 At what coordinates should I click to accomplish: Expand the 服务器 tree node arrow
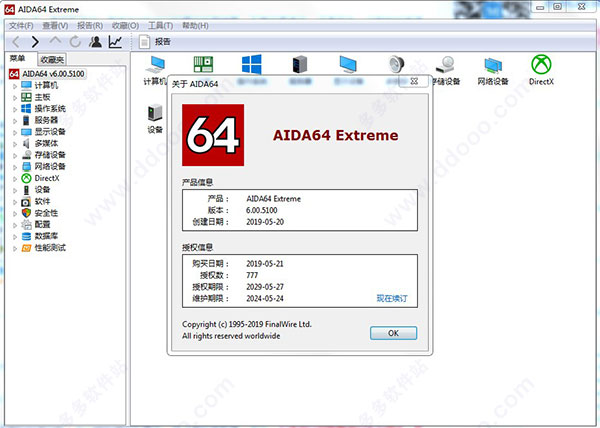15,121
